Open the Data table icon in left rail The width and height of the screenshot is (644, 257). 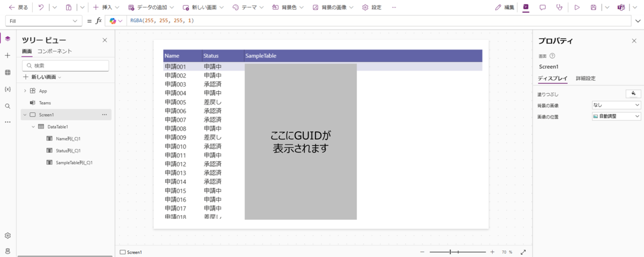coord(8,72)
